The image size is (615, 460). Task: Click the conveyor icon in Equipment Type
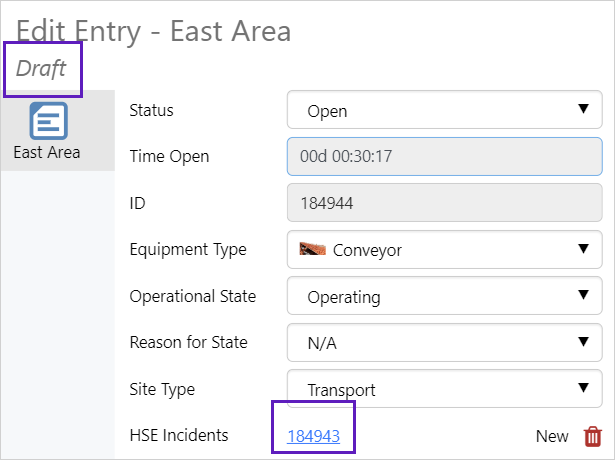(313, 250)
